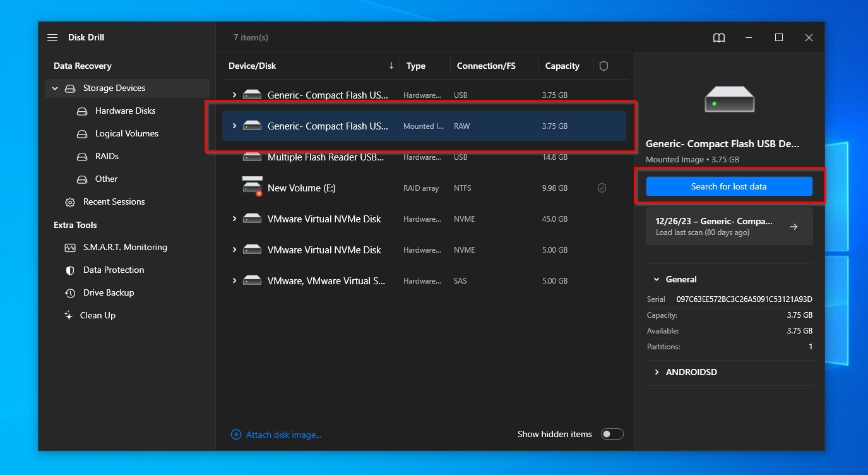868x475 pixels.
Task: Collapse the General details section
Action: [x=657, y=279]
